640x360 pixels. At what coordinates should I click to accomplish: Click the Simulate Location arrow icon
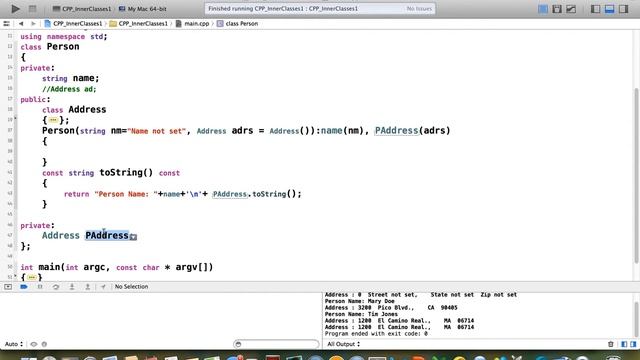(x=103, y=287)
